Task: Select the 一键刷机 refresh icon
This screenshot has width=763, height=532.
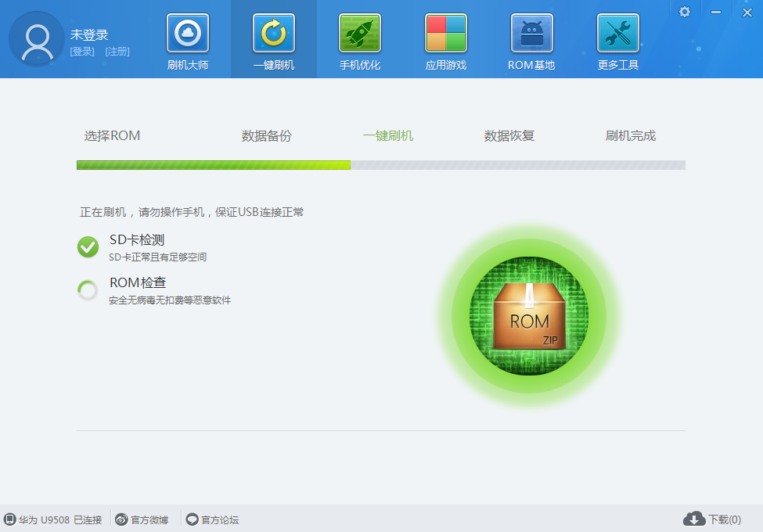Action: tap(274, 33)
